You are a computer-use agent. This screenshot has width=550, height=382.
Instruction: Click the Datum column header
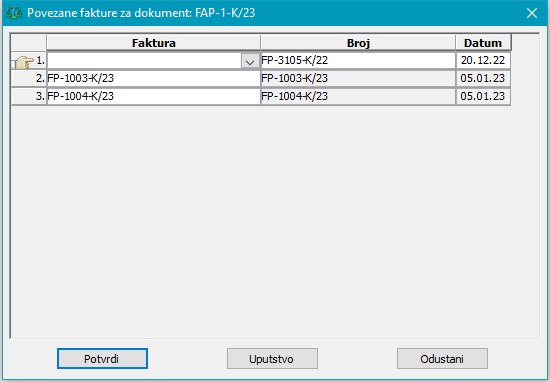tap(483, 43)
